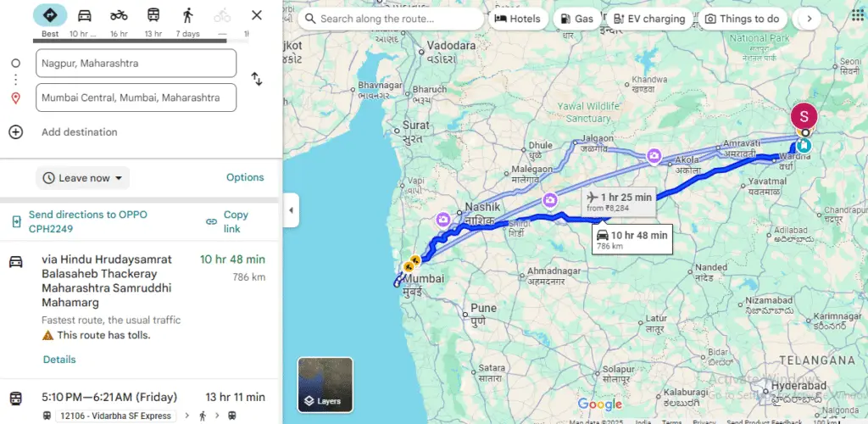Filter by Hotels chip
The height and width of the screenshot is (424, 868).
tap(517, 19)
